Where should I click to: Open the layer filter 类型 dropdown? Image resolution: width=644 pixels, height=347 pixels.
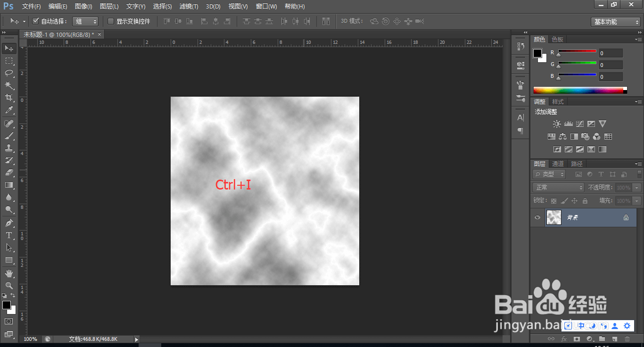pos(549,174)
